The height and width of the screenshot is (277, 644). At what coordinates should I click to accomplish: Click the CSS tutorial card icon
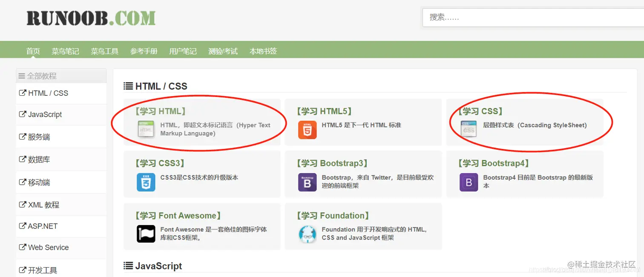[x=469, y=129]
